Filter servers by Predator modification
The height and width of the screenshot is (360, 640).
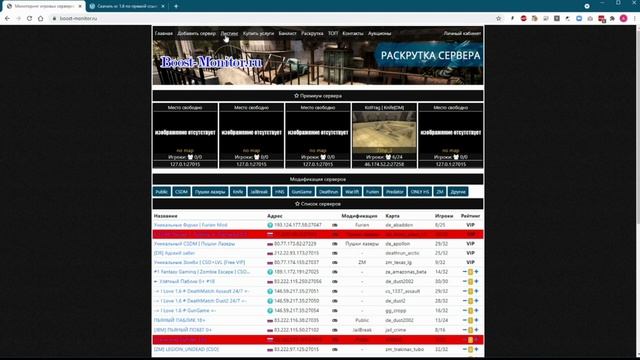click(x=395, y=192)
